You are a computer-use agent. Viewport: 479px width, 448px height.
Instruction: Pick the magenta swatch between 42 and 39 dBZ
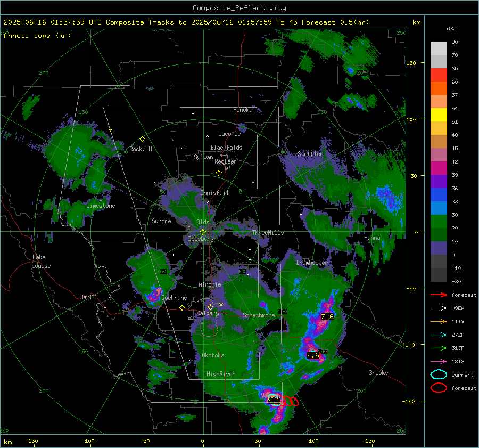point(439,168)
